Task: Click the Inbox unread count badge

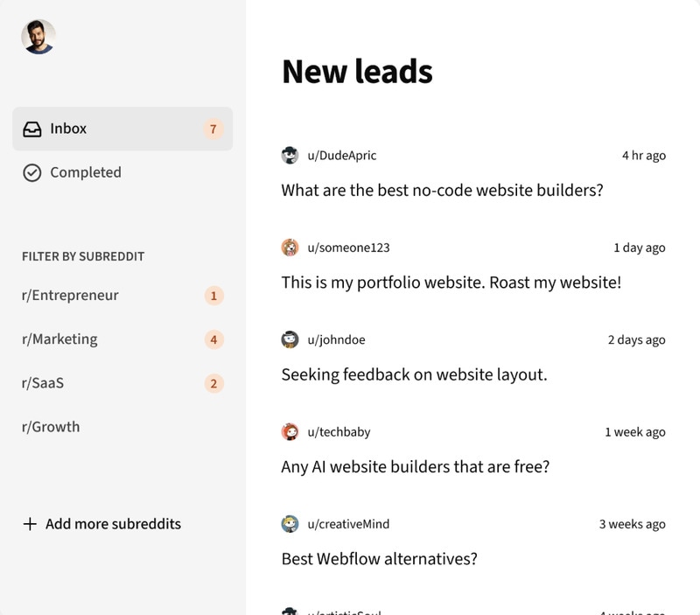Action: pos(213,129)
